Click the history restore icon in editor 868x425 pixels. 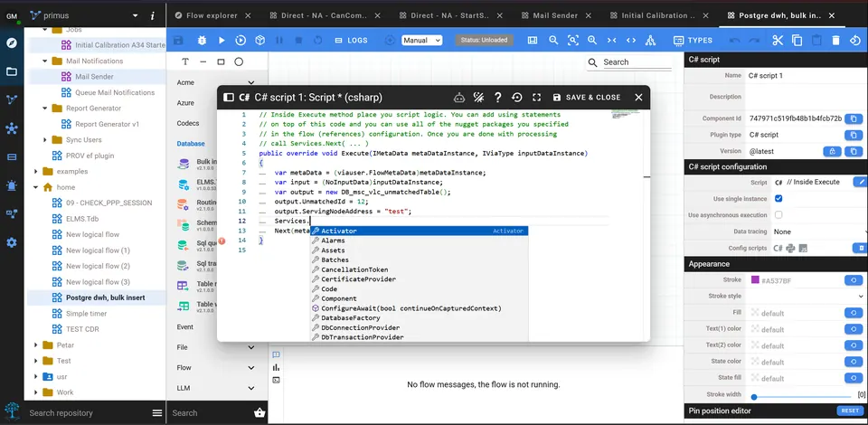(x=517, y=98)
